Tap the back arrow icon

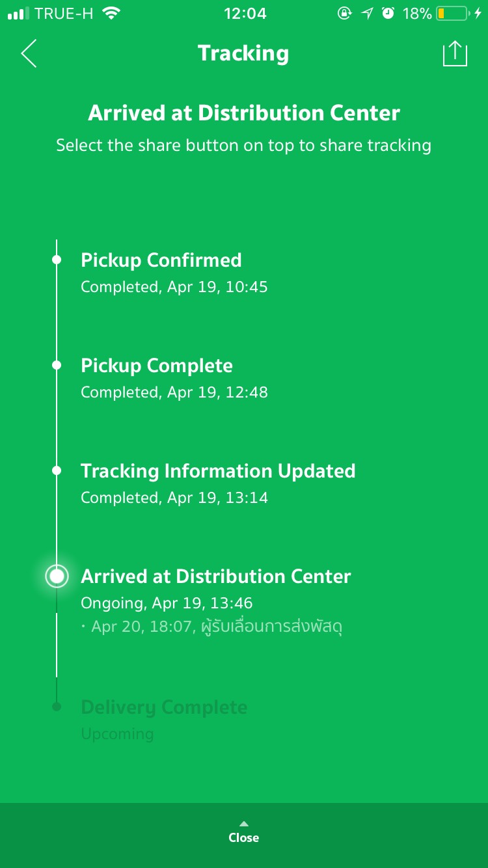tap(29, 53)
